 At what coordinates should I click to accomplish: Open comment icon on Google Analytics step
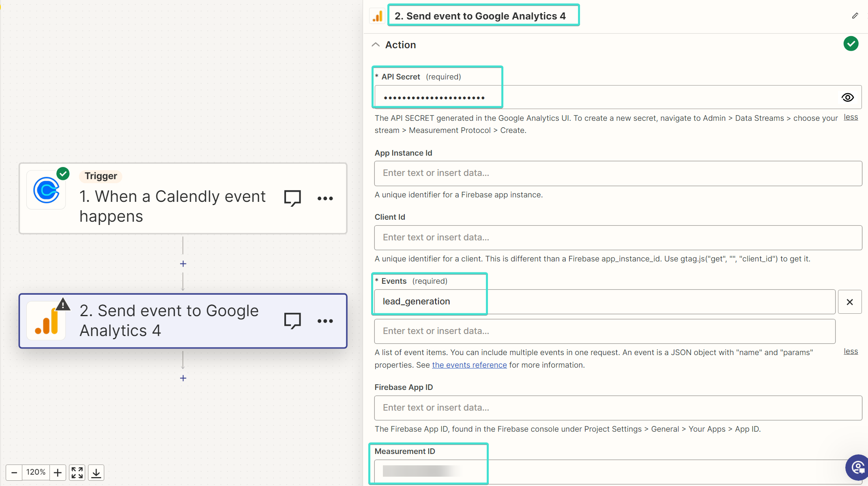click(x=292, y=321)
